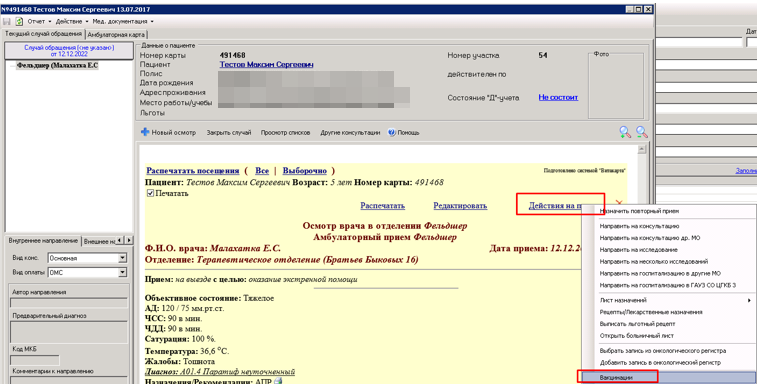Open patient link Тестов Максим Сергеевич
Viewport: 759px width, 386px height.
(x=267, y=64)
